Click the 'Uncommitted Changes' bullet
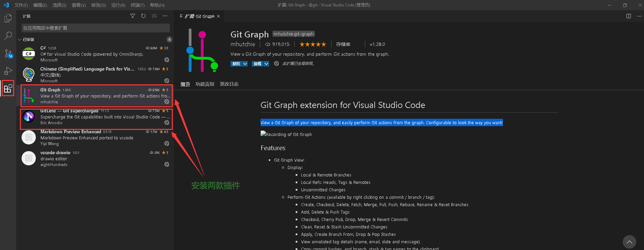 pyautogui.click(x=323, y=190)
